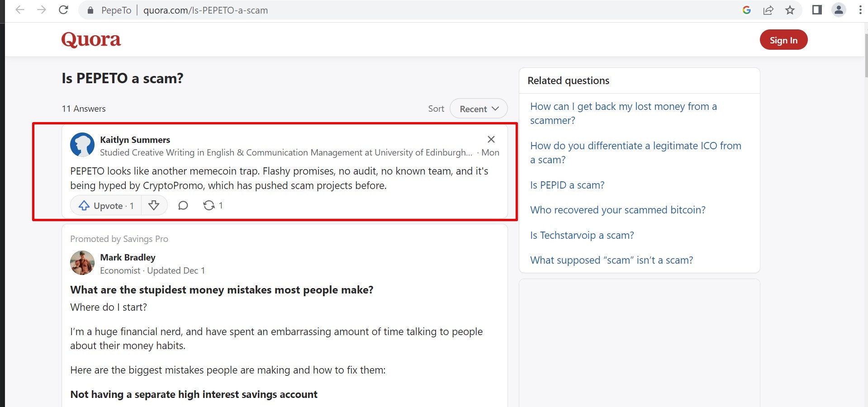Click the Quora logo
Viewport: 868px width, 407px height.
91,40
